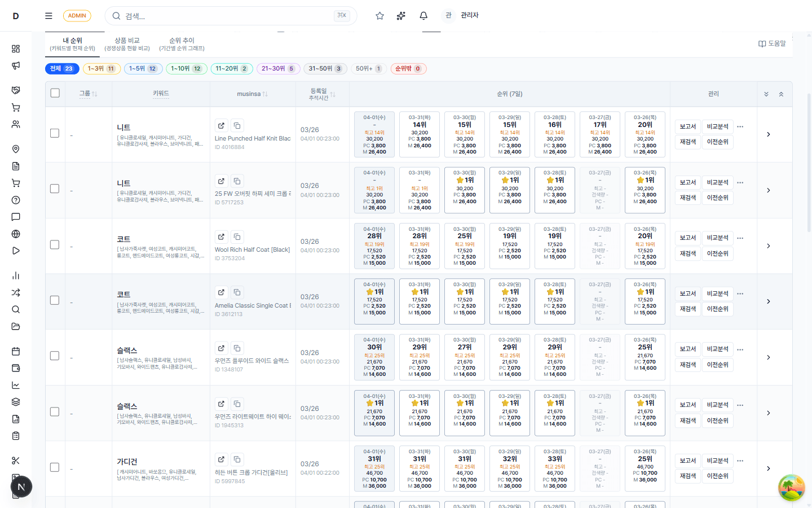
Task: Focus the 검색 search field
Action: 226,16
